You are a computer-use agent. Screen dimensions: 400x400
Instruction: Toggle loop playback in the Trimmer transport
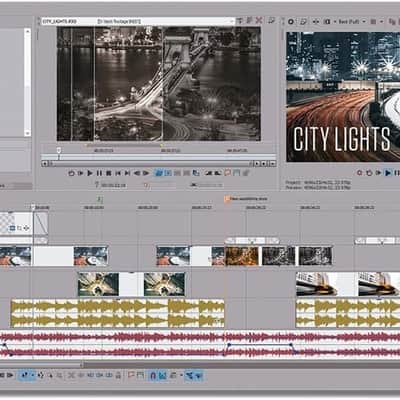71,173
